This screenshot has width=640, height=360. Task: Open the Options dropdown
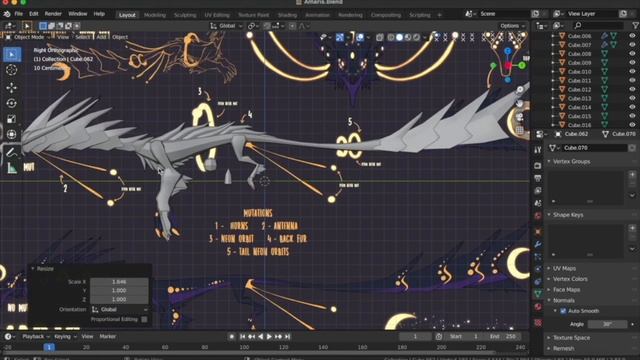point(512,26)
